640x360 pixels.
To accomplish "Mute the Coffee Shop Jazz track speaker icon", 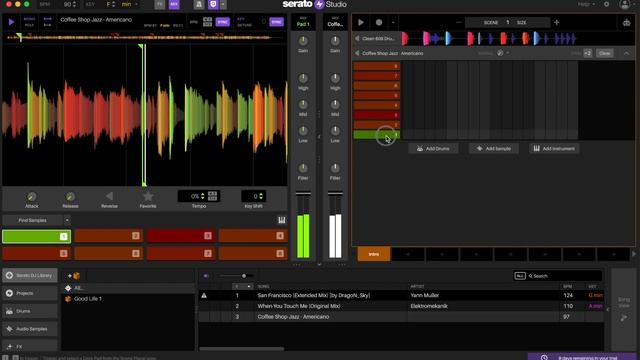I will click(357, 53).
